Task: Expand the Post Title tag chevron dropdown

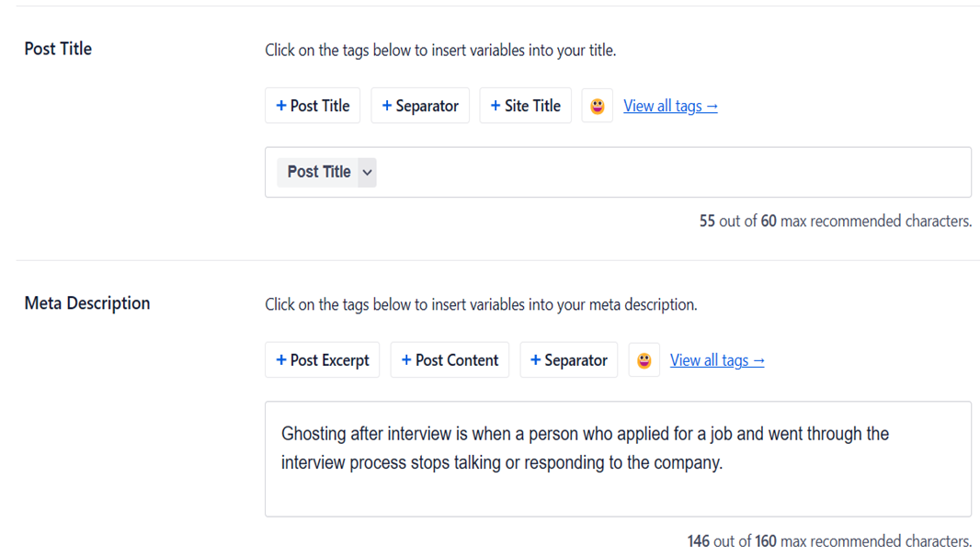Action: point(367,173)
